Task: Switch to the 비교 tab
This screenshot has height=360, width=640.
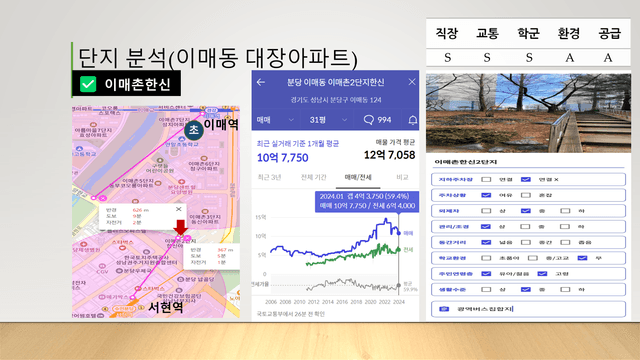Action: tap(402, 177)
